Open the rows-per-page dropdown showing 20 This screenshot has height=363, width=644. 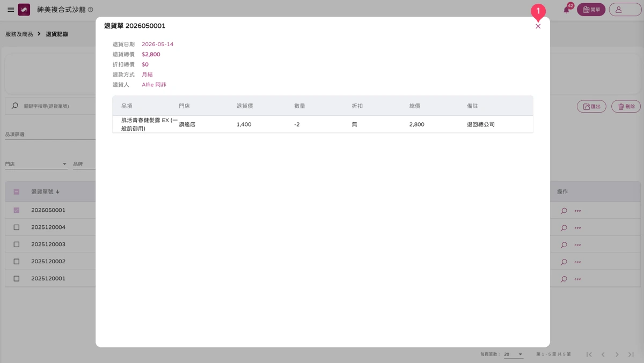click(x=513, y=354)
